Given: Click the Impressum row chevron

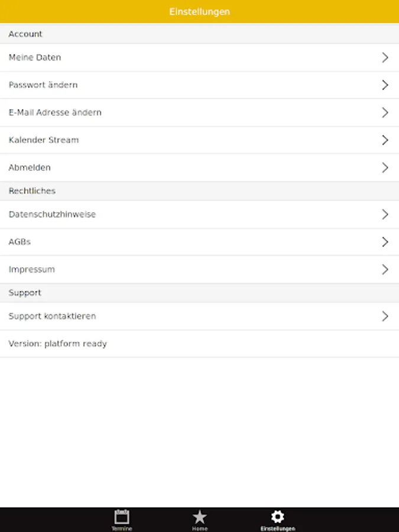Looking at the screenshot, I should coord(385,270).
